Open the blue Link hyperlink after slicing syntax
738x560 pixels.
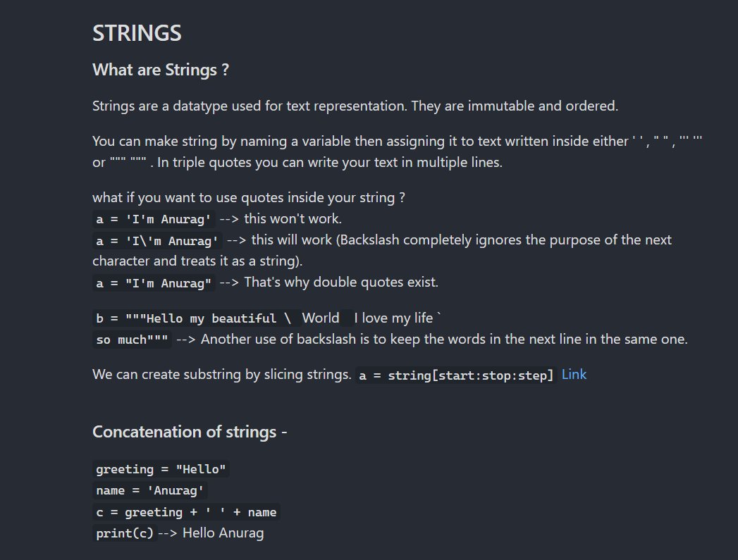[574, 374]
